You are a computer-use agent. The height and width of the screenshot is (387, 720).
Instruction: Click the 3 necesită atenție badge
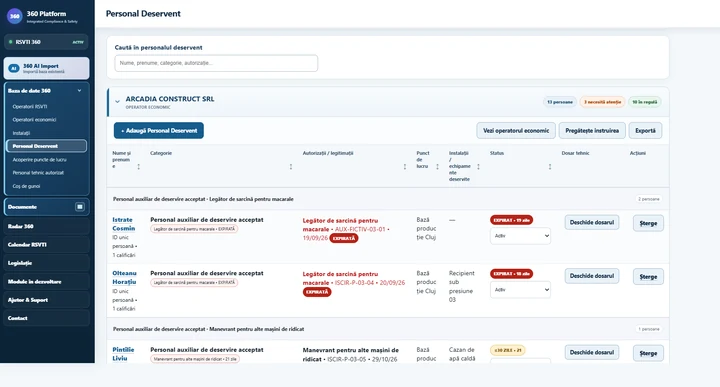(602, 102)
